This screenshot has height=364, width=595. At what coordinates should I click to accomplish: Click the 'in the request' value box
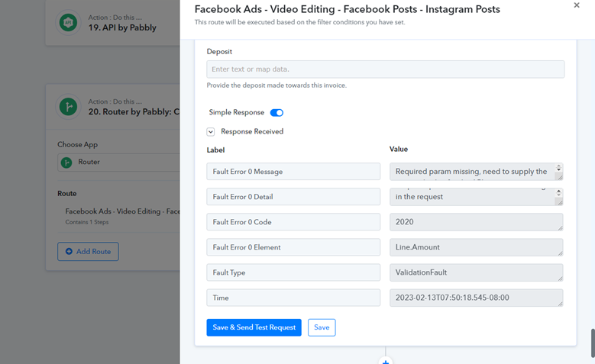click(x=476, y=197)
